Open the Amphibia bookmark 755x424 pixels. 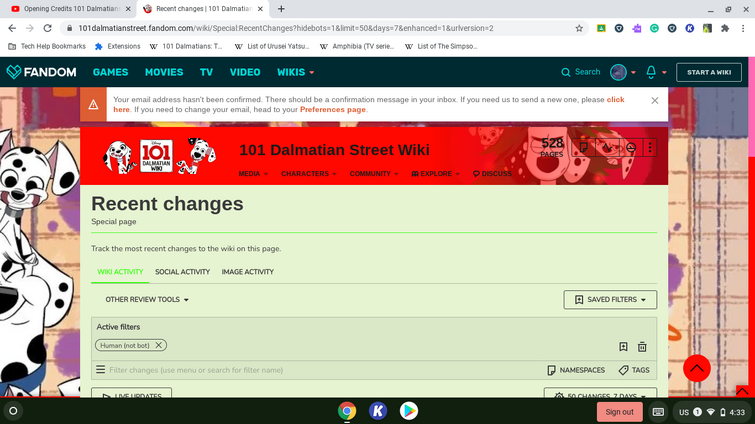tap(357, 46)
